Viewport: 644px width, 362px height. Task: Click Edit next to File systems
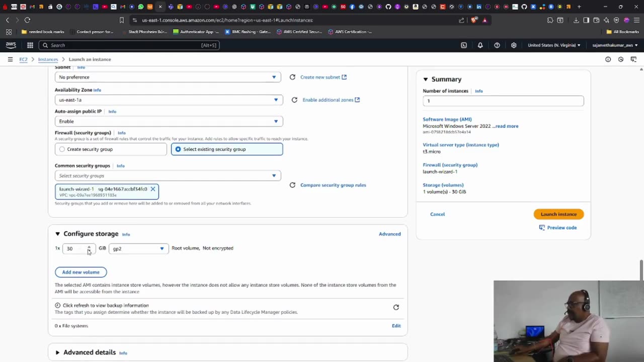tap(396, 326)
